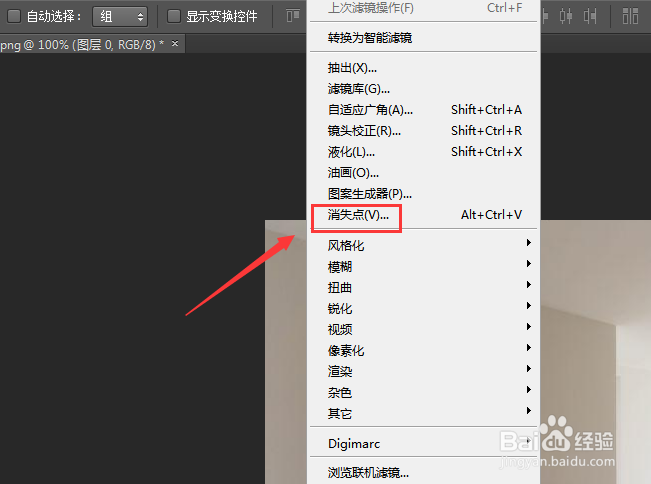Expand the 扭曲 distort submenu

click(423, 287)
